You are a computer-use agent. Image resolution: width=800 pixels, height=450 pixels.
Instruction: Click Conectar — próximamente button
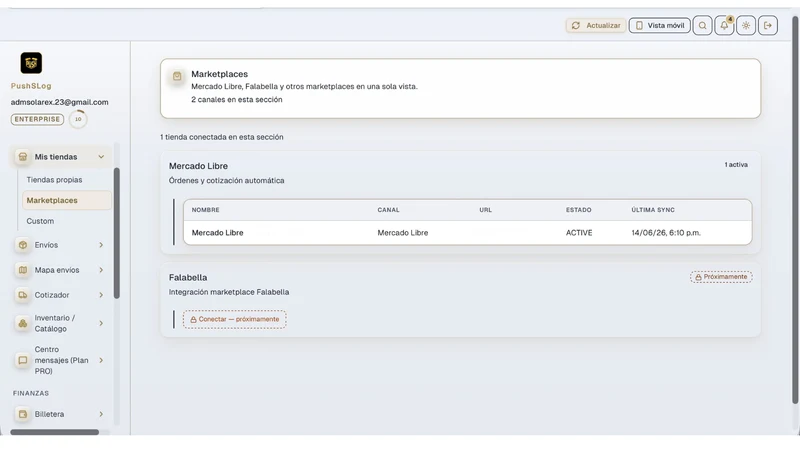point(235,319)
